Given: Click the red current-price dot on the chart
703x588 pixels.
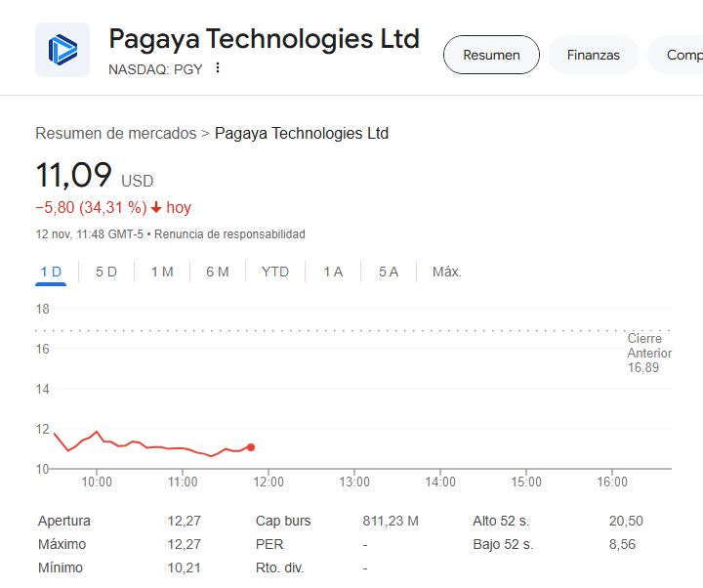Looking at the screenshot, I should (x=251, y=447).
